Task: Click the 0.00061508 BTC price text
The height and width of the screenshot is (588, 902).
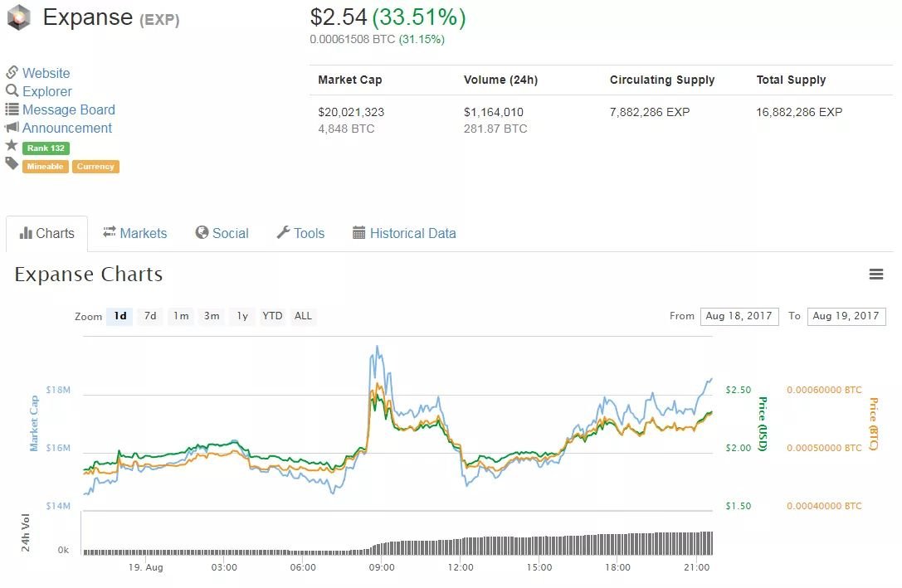Action: pyautogui.click(x=352, y=39)
